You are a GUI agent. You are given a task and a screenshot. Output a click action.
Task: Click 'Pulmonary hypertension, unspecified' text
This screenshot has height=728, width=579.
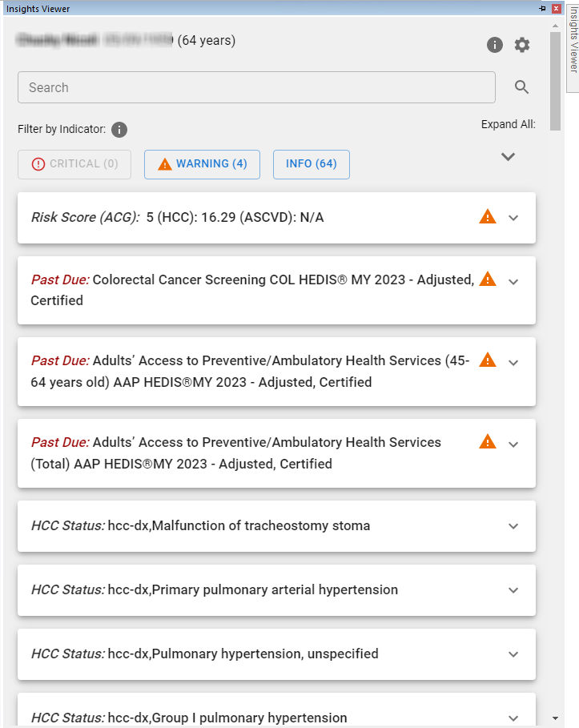pos(265,654)
